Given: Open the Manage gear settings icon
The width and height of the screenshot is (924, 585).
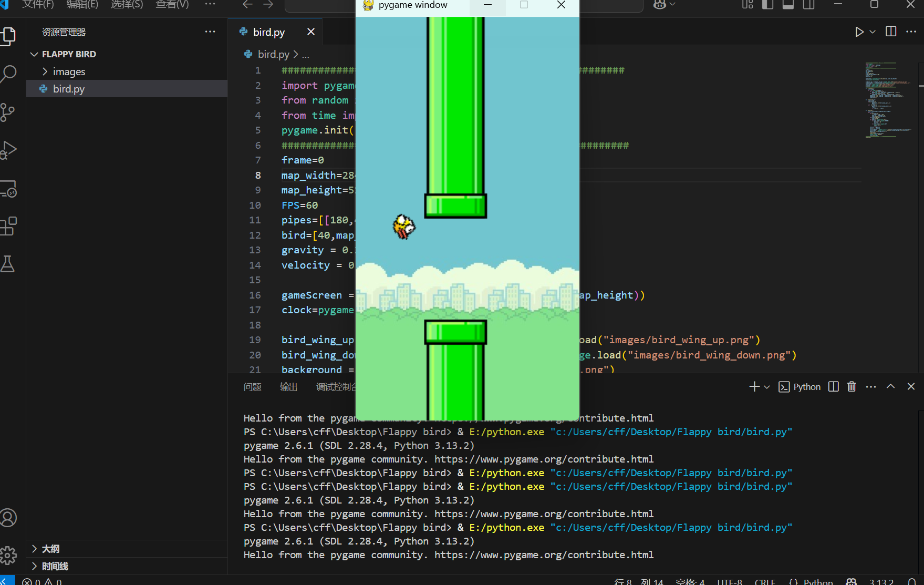Looking at the screenshot, I should (x=8, y=555).
